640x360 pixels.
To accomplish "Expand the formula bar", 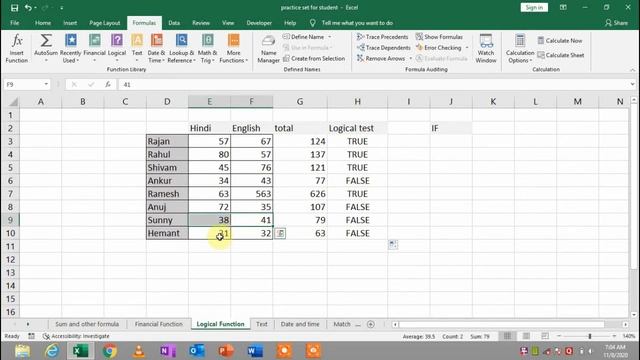I will [x=632, y=84].
